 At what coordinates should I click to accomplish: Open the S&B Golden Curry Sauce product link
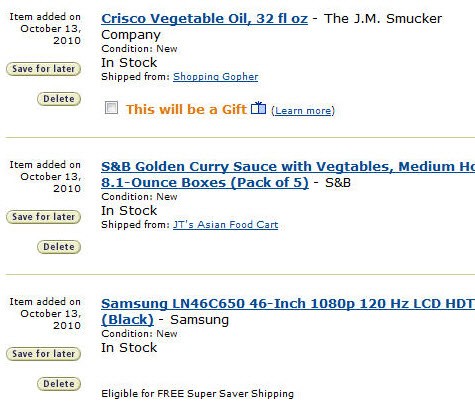click(288, 174)
